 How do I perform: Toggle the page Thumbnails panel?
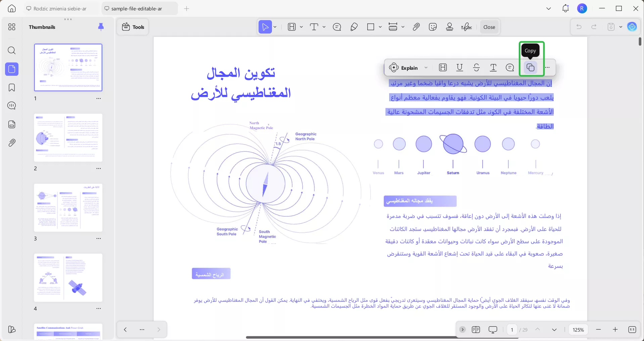(11, 69)
